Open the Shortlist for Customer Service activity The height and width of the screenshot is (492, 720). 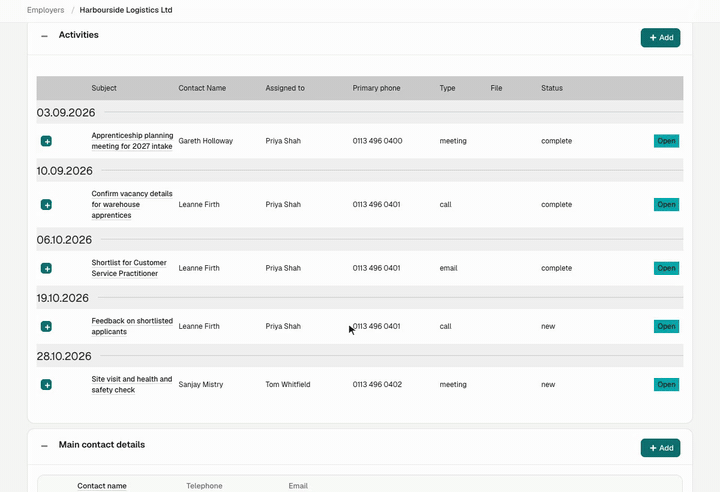(666, 268)
